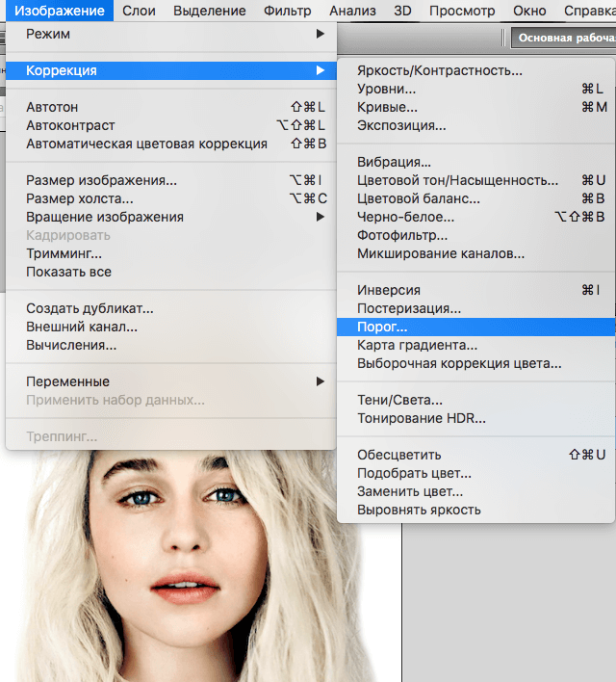Open the Просмотр menu
The height and width of the screenshot is (682, 616).
click(x=462, y=11)
